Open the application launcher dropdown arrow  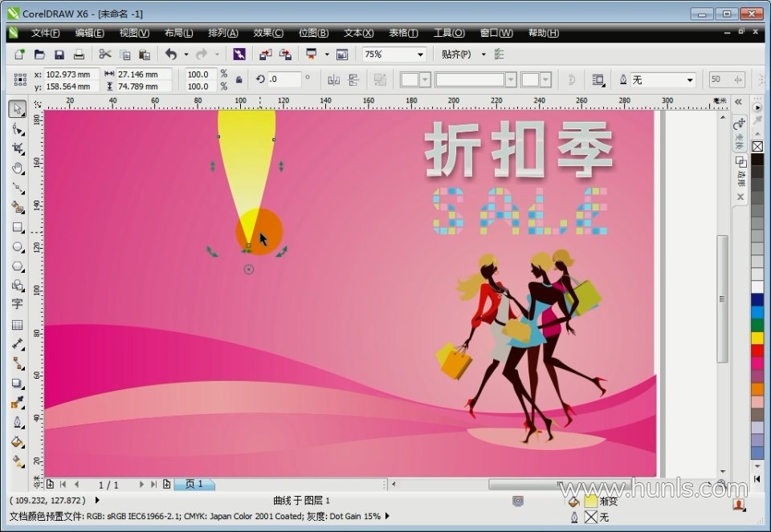coord(327,55)
